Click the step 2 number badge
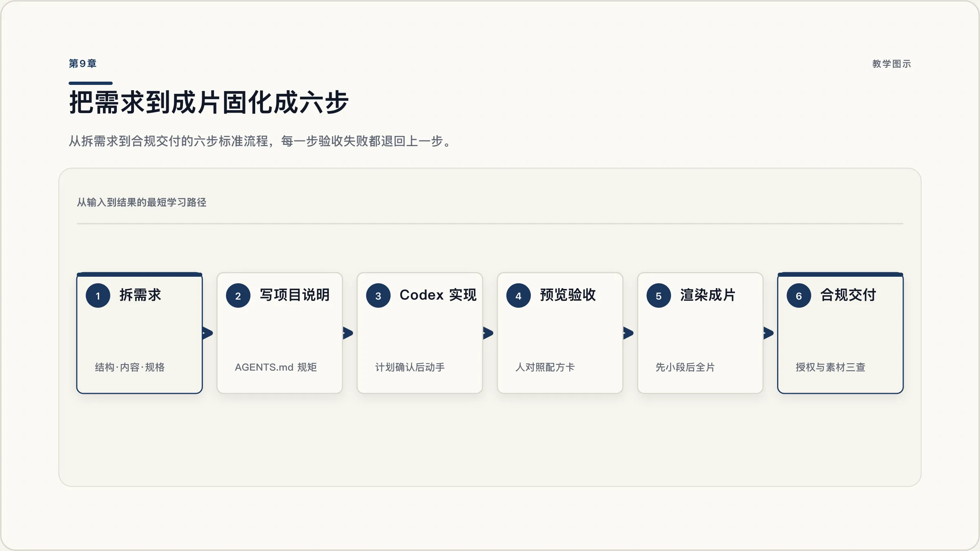Viewport: 980px width, 551px height. [238, 295]
